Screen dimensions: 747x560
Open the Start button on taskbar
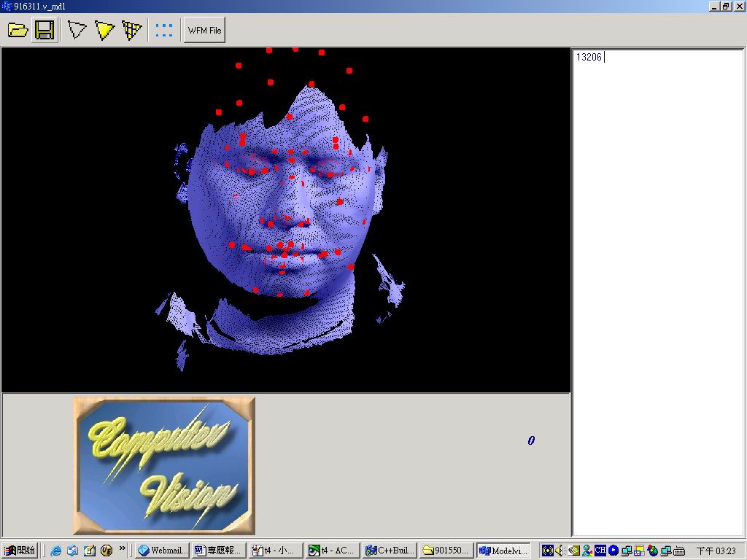[x=20, y=551]
